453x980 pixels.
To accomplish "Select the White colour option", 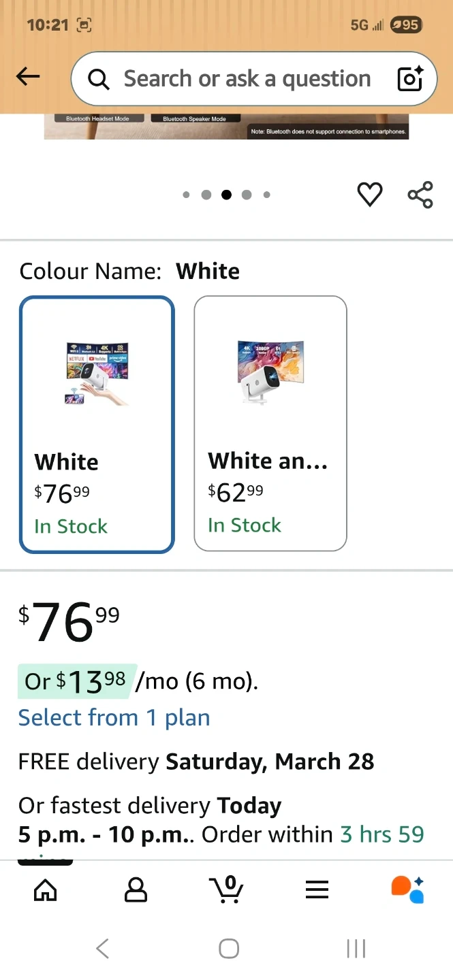I will pyautogui.click(x=97, y=424).
